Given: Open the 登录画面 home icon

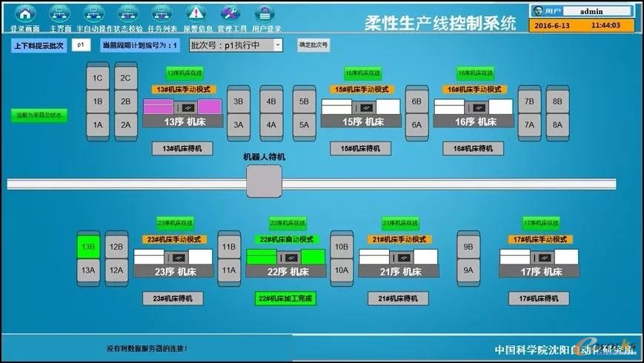Looking at the screenshot, I should [25, 13].
